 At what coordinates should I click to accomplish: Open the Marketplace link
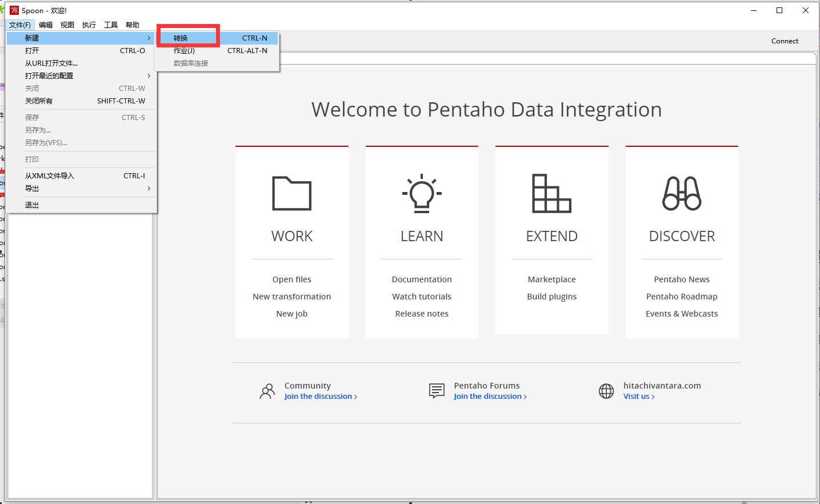[x=552, y=279]
